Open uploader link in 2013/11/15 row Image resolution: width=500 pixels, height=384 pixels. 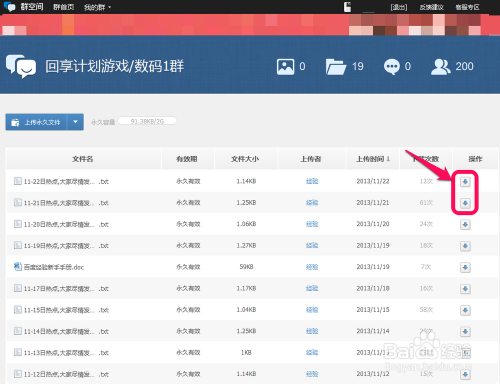click(312, 310)
